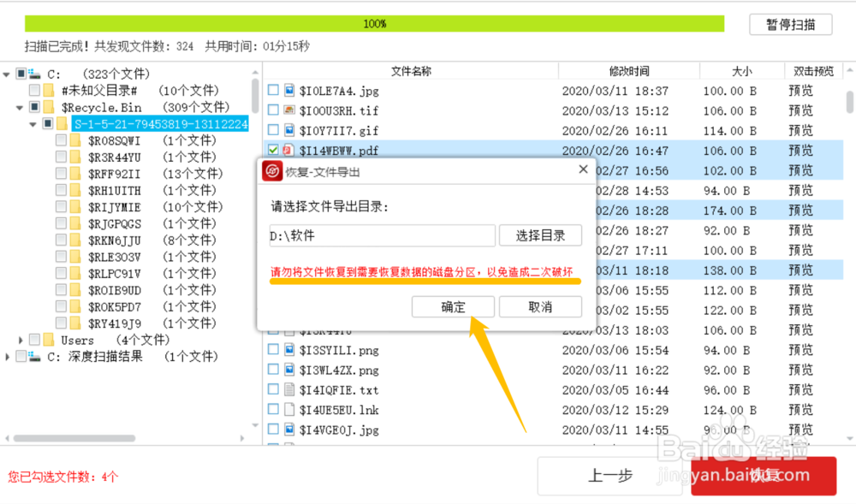Collapse the $Recycle.Bin tree node
Screen dimensions: 856x504
coord(19,107)
